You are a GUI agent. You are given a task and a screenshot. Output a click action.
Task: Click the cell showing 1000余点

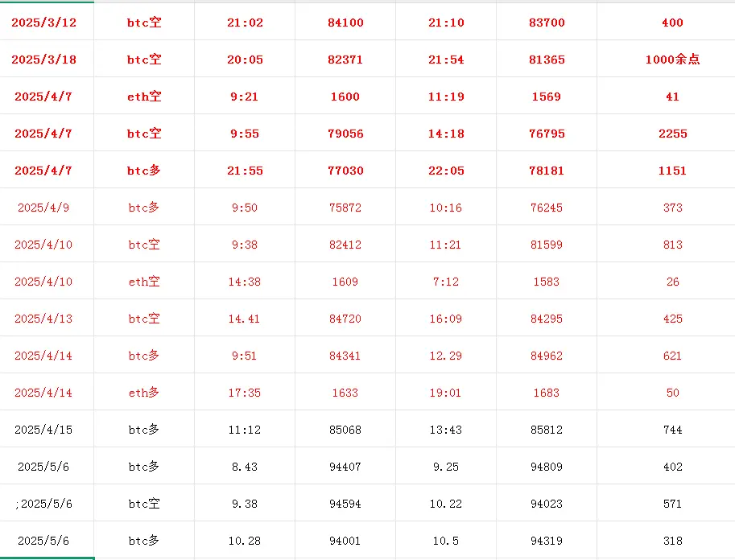666,59
